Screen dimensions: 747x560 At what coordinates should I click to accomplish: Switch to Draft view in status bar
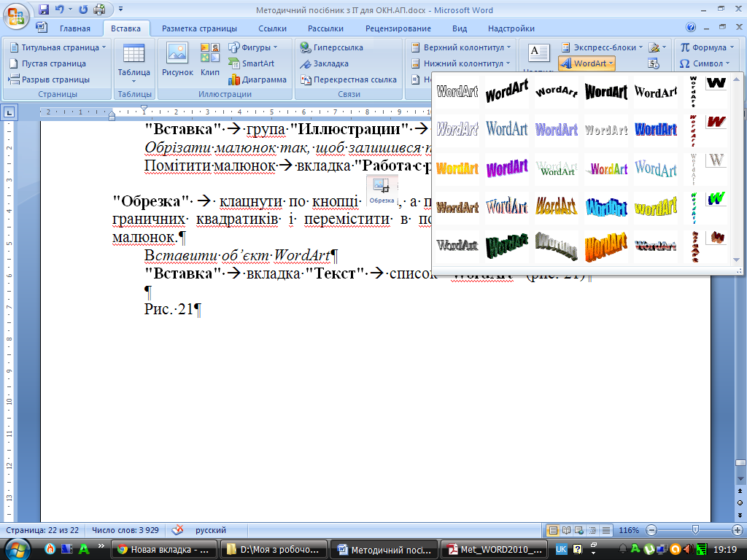coord(606,530)
